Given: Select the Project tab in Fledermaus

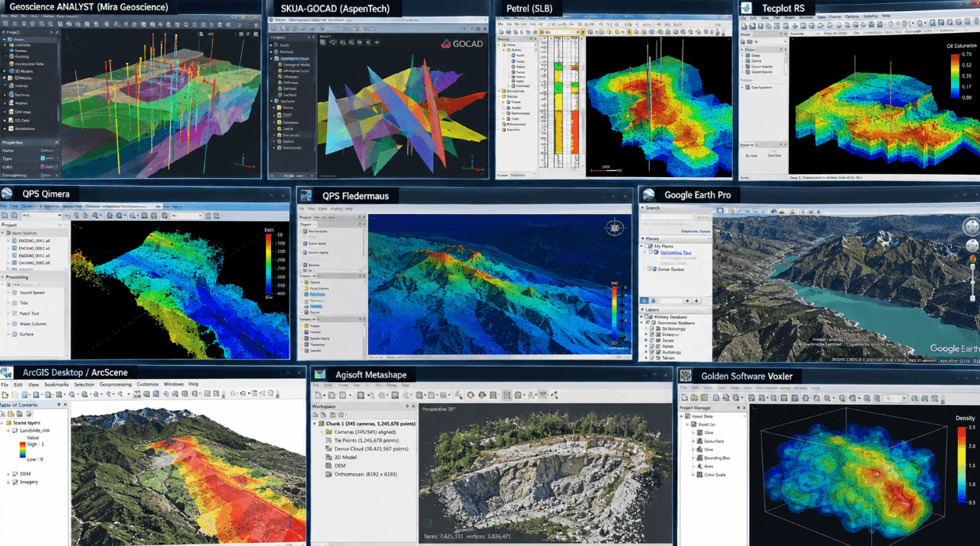Looking at the screenshot, I should click(305, 217).
